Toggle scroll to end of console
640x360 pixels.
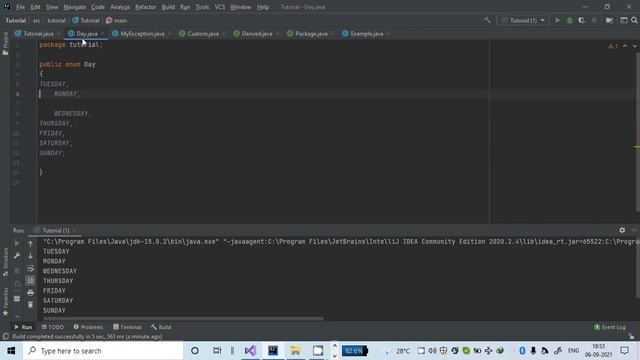pos(30,280)
